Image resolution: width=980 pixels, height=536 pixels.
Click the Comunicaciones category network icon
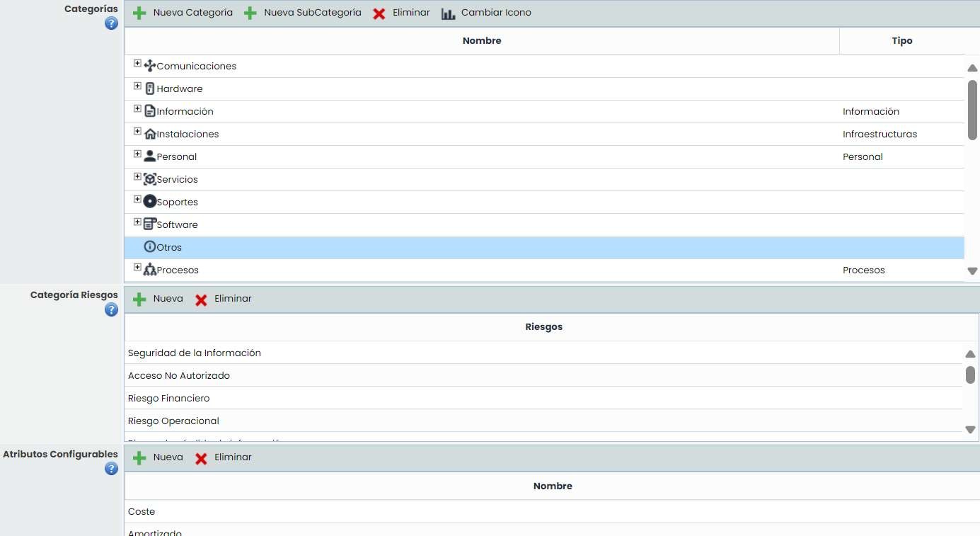coord(149,66)
